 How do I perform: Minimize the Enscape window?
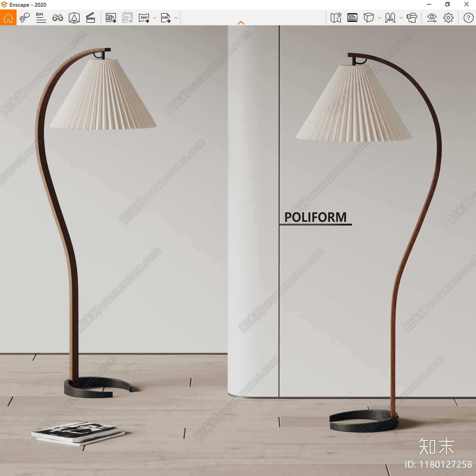[429, 4]
